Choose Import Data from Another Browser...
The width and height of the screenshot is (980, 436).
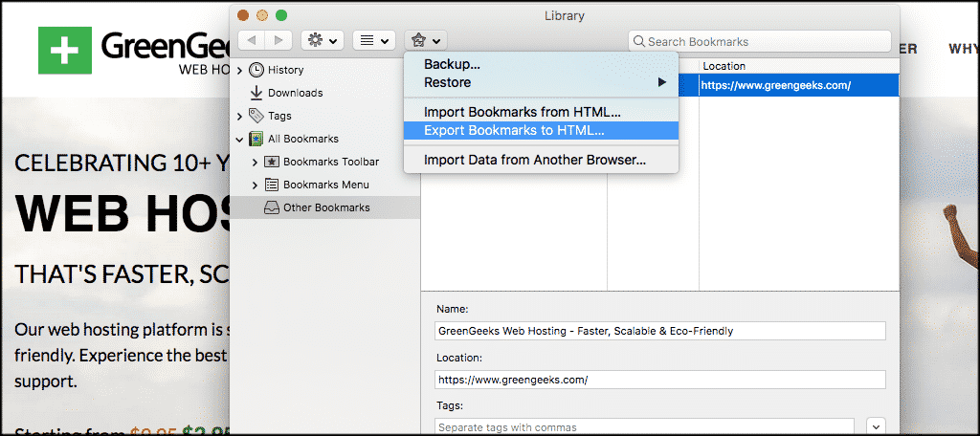[542, 160]
